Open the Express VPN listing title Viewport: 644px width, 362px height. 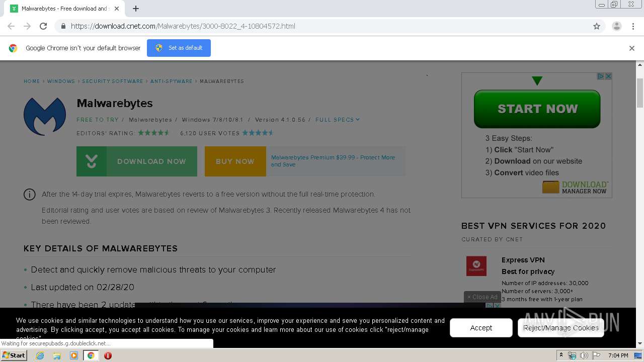point(523,260)
